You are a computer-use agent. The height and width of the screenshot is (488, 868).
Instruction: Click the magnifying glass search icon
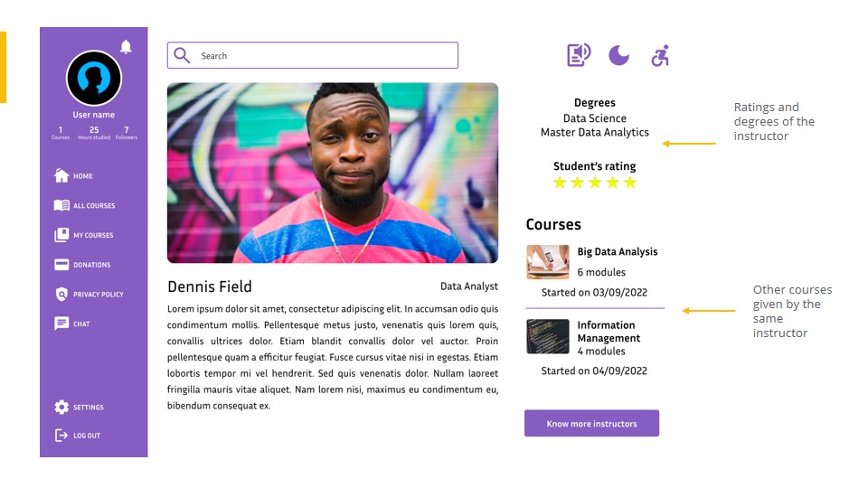click(182, 55)
